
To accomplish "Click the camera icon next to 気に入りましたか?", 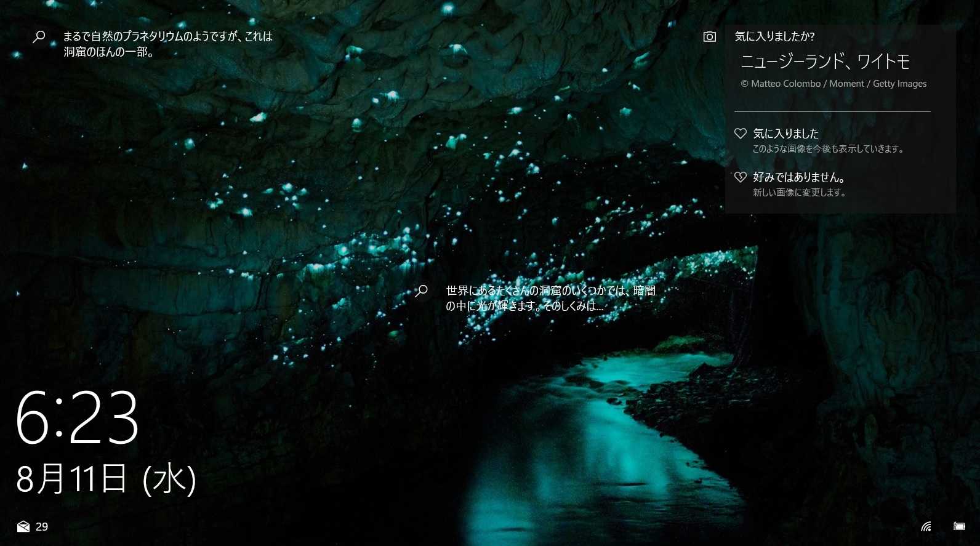I will (x=709, y=37).
